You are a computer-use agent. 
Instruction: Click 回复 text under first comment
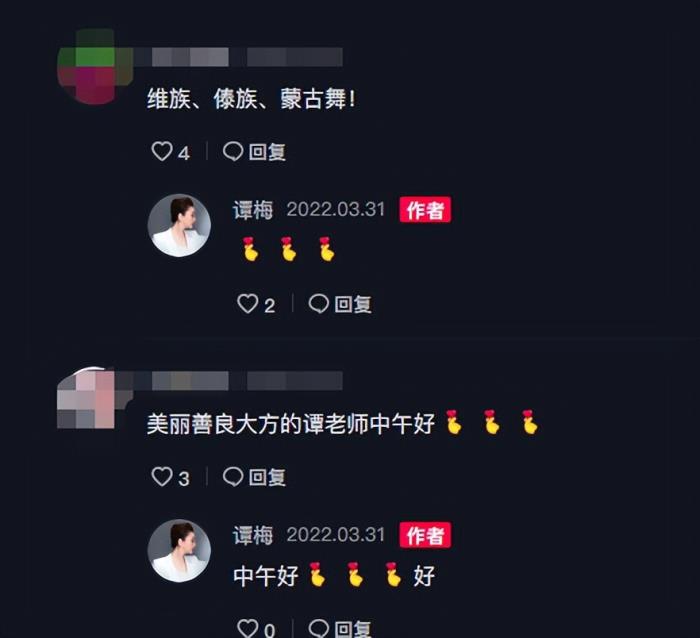267,152
